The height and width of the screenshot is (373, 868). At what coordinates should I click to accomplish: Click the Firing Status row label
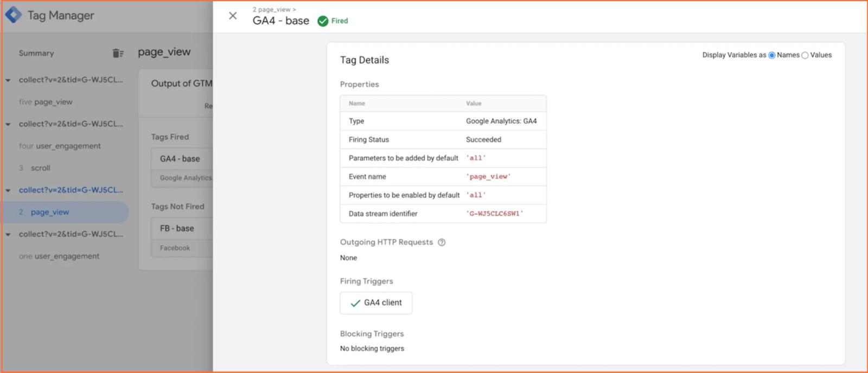pyautogui.click(x=369, y=139)
